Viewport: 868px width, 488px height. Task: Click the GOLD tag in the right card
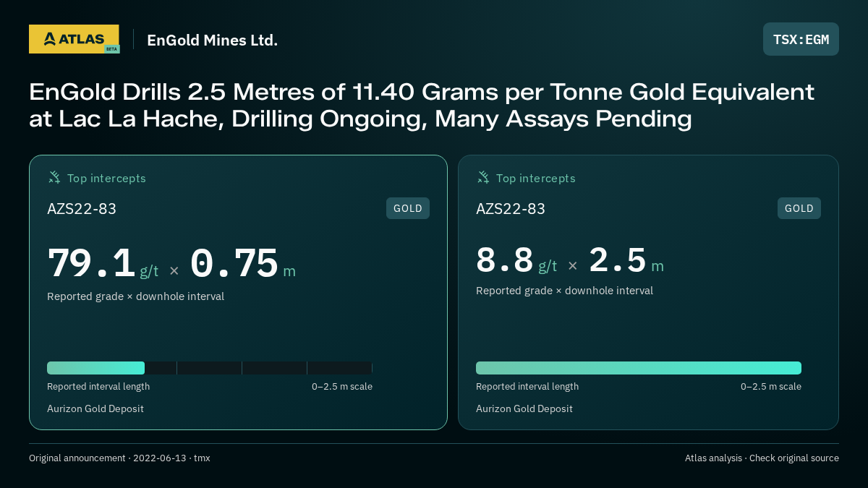click(x=799, y=208)
